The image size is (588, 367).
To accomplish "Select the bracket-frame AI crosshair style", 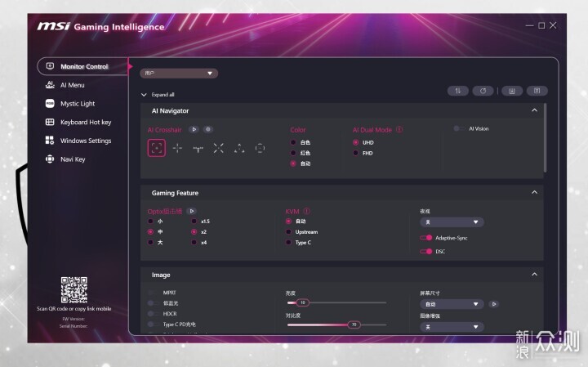I will 156,148.
